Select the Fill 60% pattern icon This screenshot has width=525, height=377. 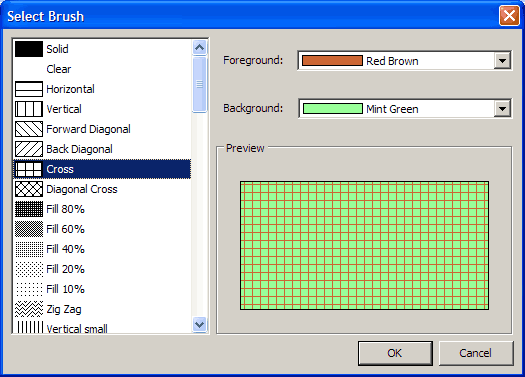(29, 229)
